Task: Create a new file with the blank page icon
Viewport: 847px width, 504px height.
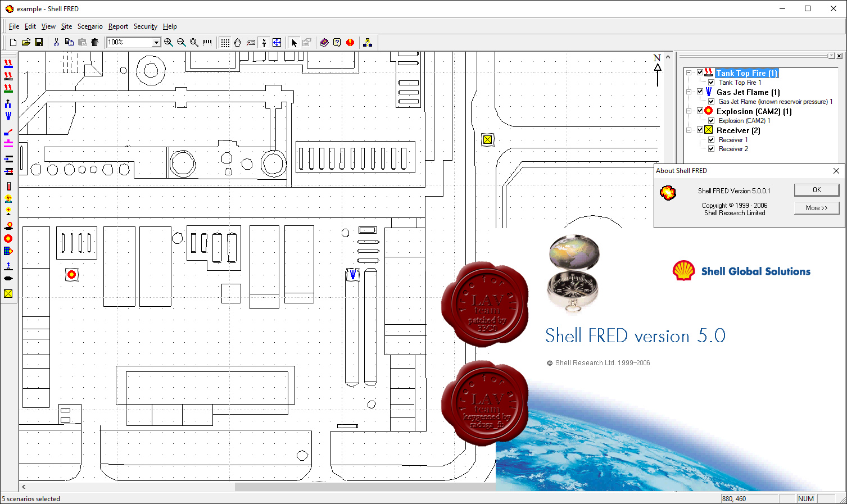Action: (13, 43)
